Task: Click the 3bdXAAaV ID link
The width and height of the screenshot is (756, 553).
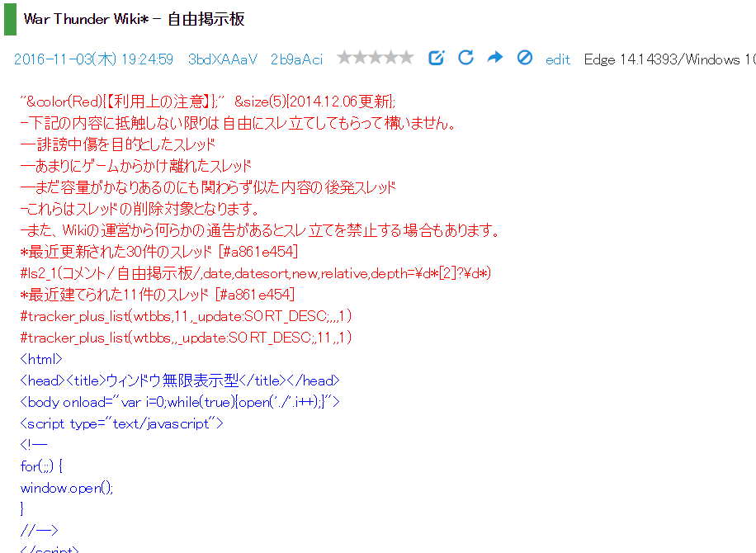Action: click(x=223, y=59)
